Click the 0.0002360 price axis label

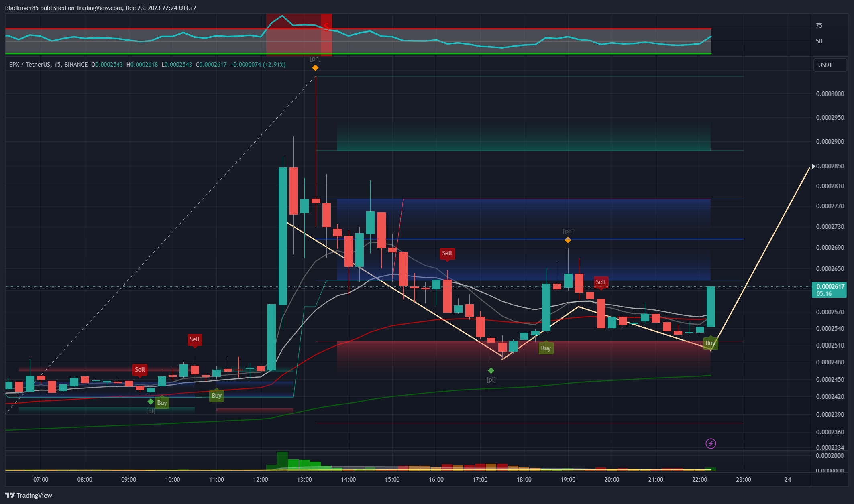(x=830, y=432)
